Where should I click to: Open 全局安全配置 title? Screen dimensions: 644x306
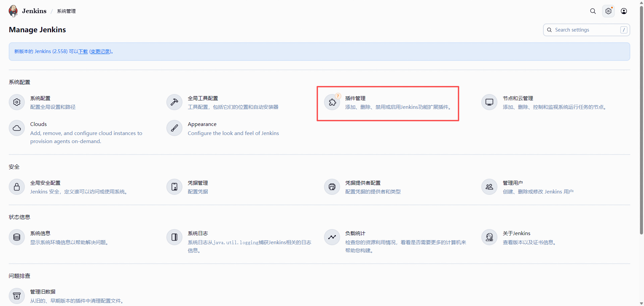pos(45,183)
